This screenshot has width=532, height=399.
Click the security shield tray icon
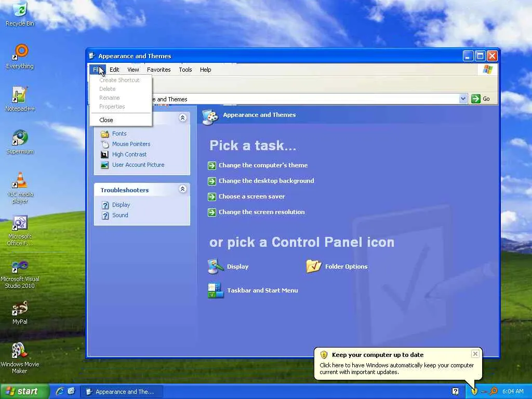474,391
